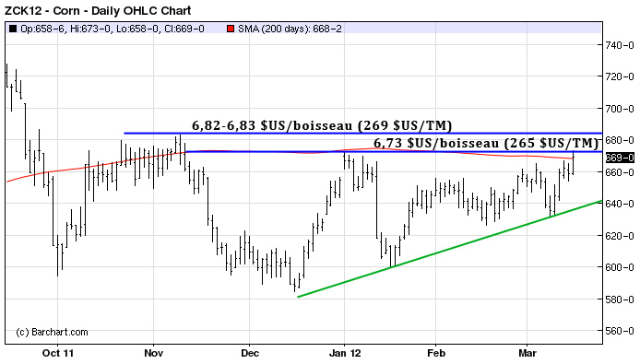The height and width of the screenshot is (364, 640).
Task: Click the 620-0 price axis label
Action: 620,236
